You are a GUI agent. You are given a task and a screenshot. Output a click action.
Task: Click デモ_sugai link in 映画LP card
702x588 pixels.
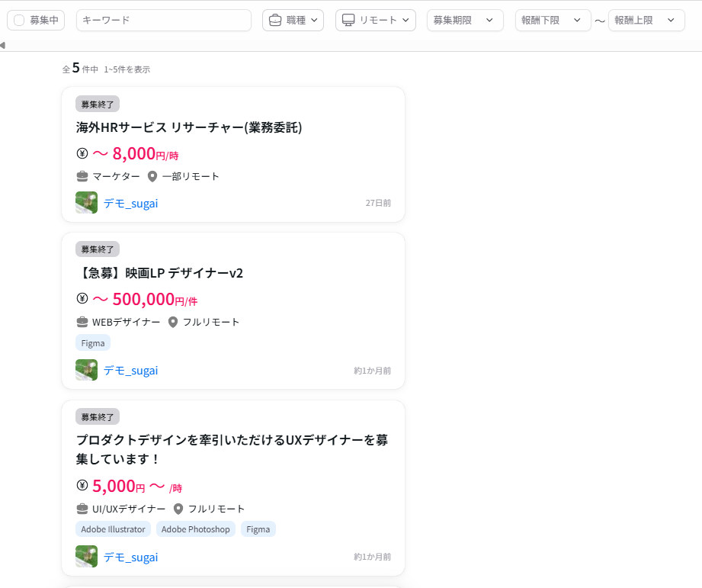click(x=131, y=371)
